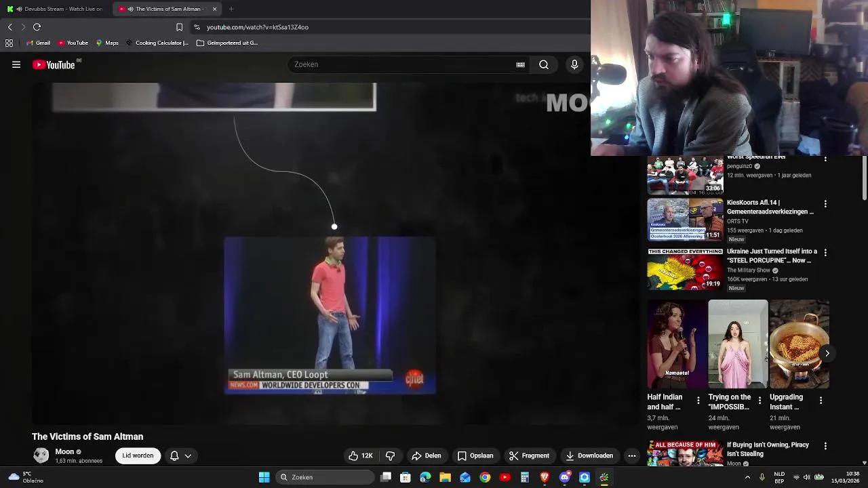The image size is (868, 488).
Task: Like the video with thumbs up
Action: point(361,455)
